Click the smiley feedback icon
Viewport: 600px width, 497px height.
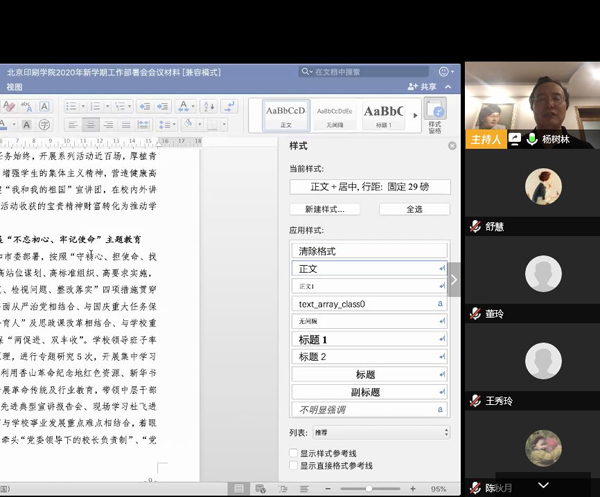443,72
